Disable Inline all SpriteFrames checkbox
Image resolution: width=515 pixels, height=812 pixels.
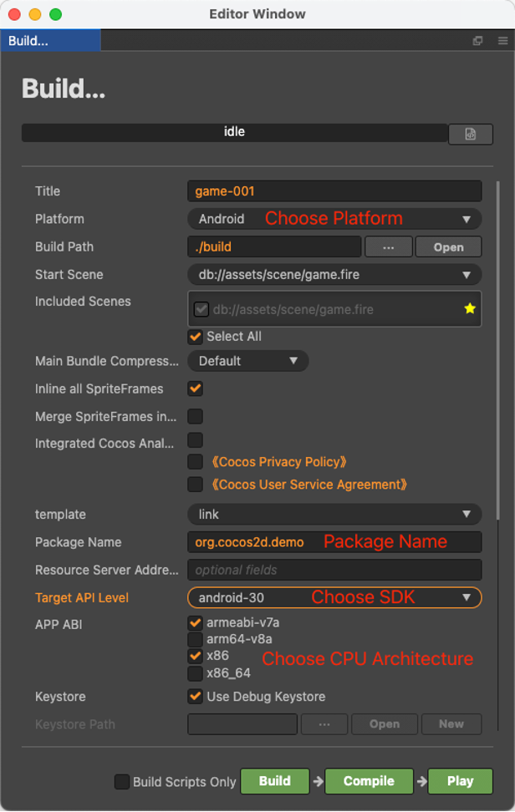tap(195, 388)
